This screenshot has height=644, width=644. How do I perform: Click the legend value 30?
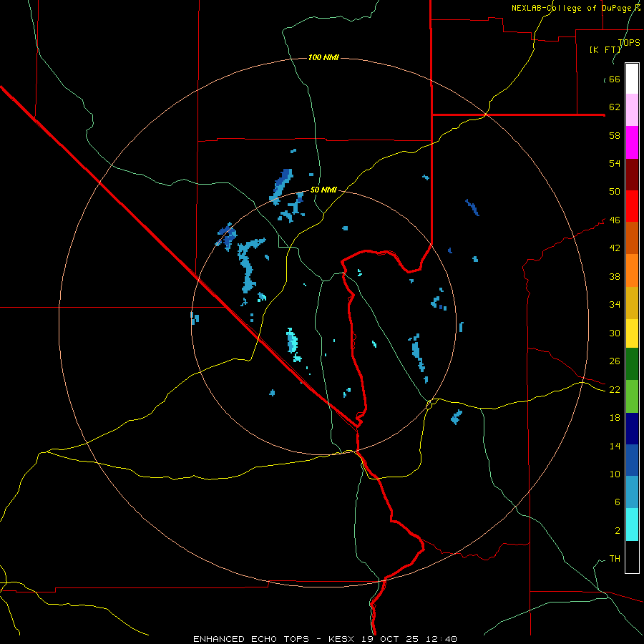click(x=615, y=333)
